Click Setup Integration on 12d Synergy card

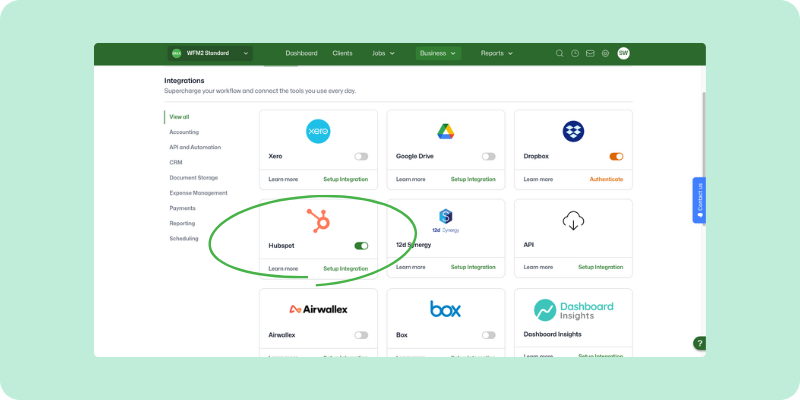(473, 267)
